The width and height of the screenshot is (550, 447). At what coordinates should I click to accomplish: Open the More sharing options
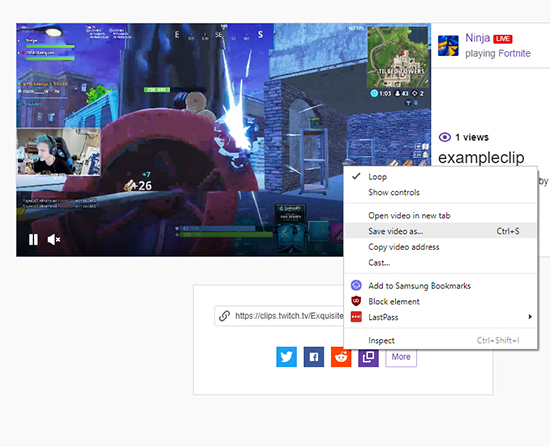pyautogui.click(x=401, y=357)
